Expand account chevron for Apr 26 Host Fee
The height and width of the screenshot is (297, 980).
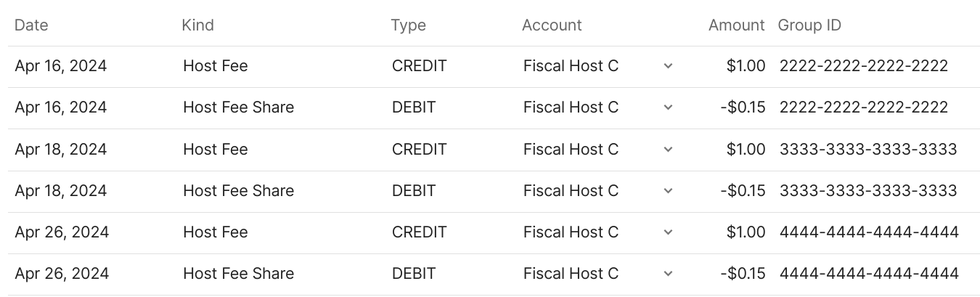point(668,232)
